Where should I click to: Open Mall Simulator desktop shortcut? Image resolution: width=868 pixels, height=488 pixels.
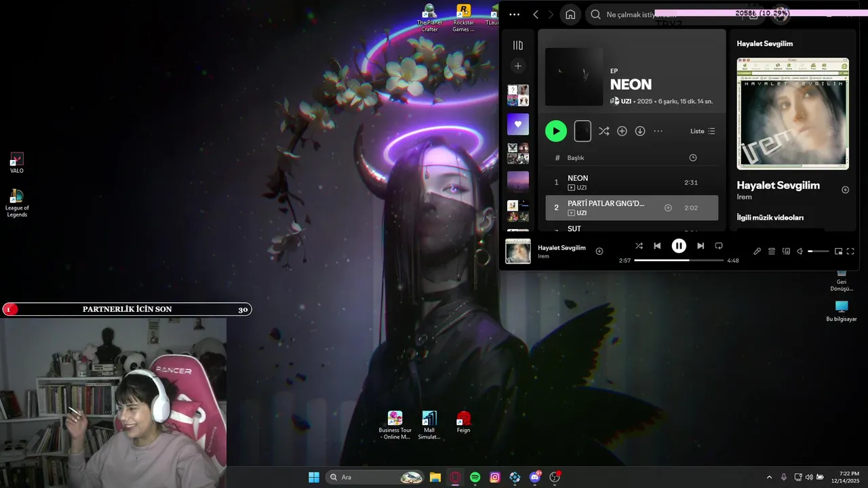click(429, 425)
